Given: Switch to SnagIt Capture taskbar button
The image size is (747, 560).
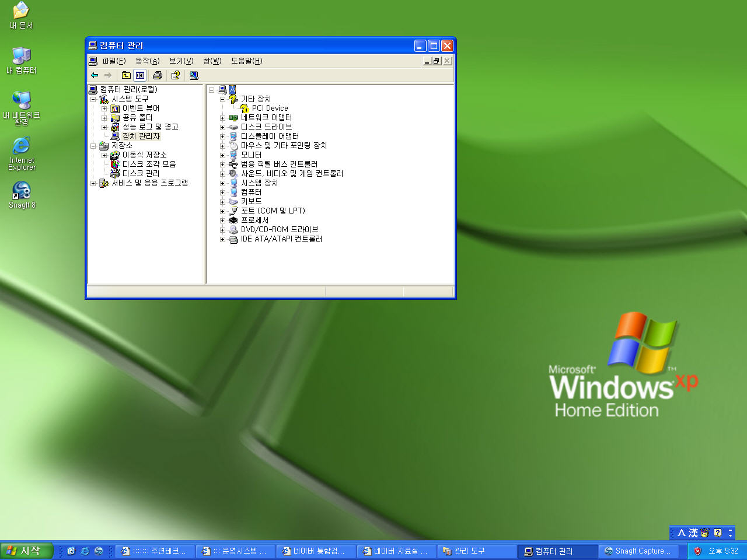Looking at the screenshot, I should (x=637, y=551).
